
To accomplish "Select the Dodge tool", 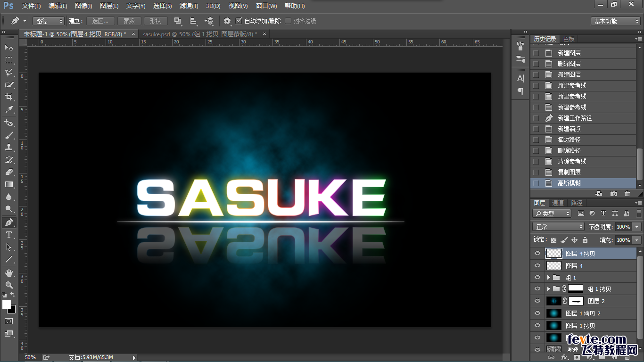I will point(9,209).
